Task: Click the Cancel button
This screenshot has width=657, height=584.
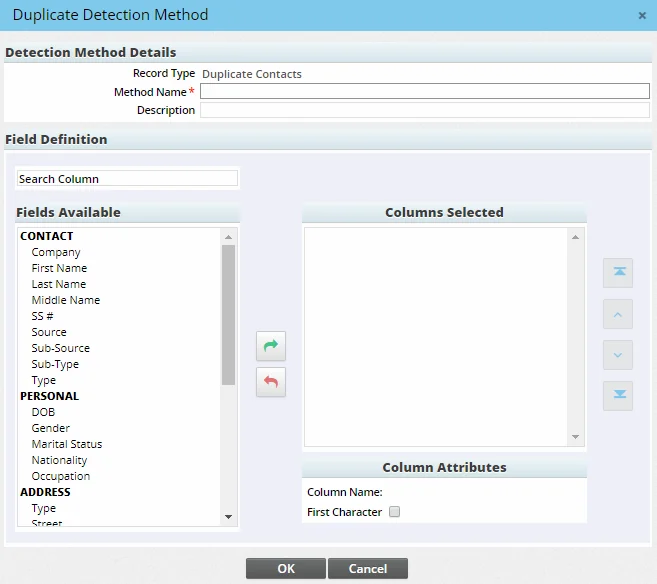Action: point(368,568)
